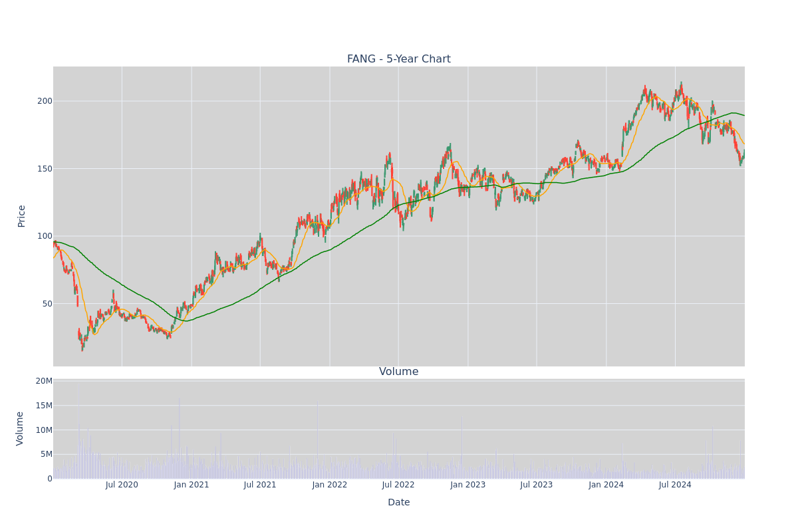Click the 200 price tick label

[x=45, y=101]
